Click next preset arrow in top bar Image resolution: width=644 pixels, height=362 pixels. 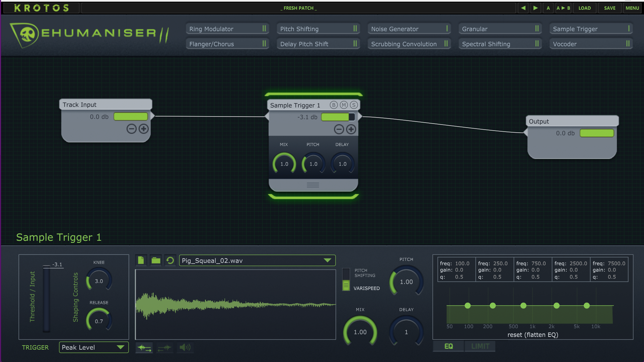tap(535, 8)
